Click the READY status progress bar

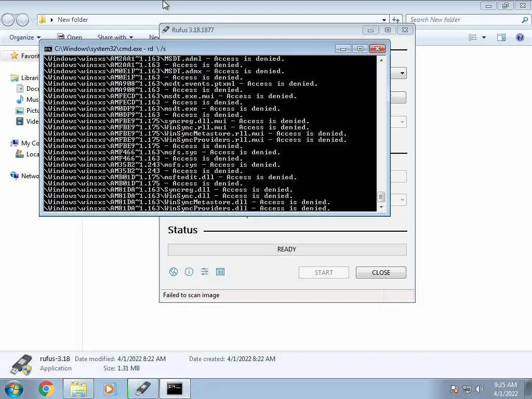(287, 249)
